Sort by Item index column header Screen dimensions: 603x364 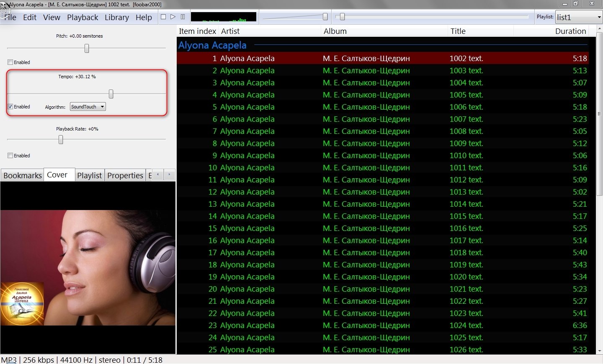(x=198, y=31)
